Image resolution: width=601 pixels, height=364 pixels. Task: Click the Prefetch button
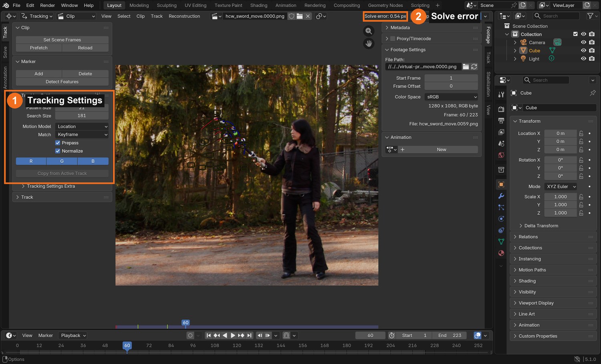[39, 48]
